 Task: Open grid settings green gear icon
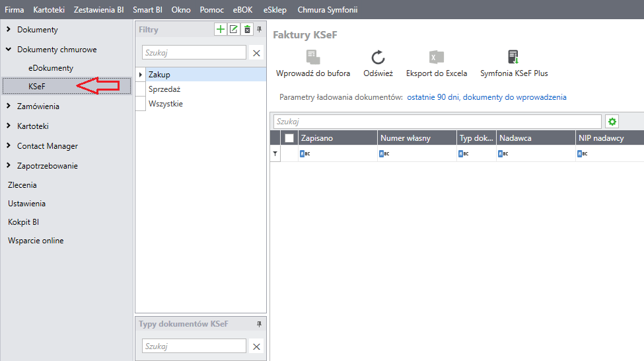click(x=612, y=122)
